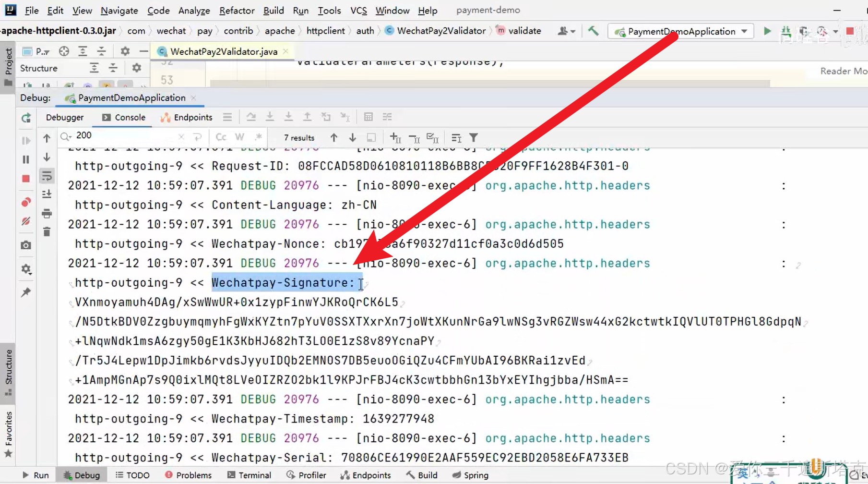Image resolution: width=868 pixels, height=484 pixels.
Task: Switch to the Debugger tab
Action: point(65,117)
